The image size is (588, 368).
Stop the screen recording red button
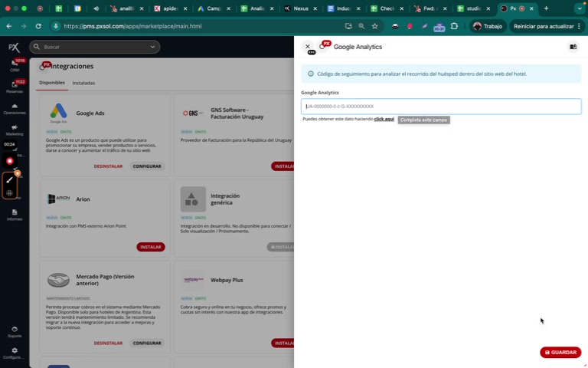coord(10,161)
